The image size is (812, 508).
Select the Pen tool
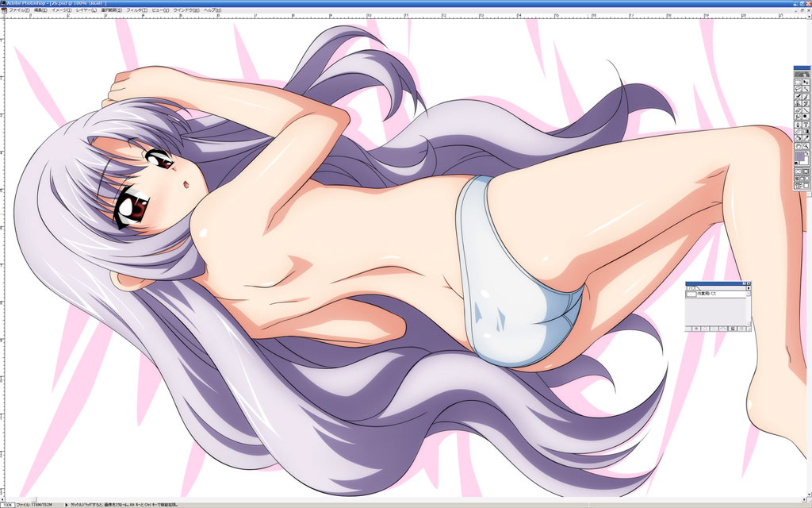(798, 125)
